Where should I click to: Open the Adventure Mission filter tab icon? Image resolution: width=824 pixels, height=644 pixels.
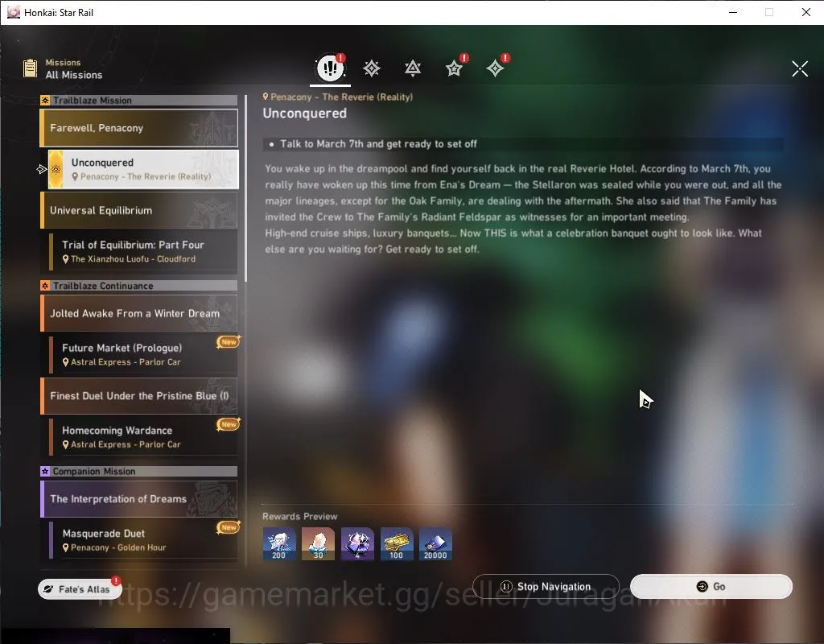pos(495,68)
